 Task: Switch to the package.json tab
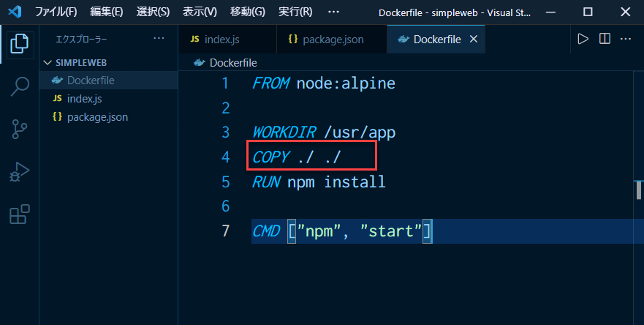[332, 39]
